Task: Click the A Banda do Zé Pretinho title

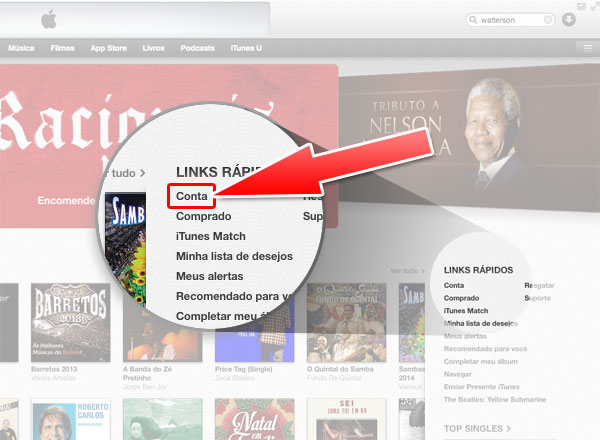Action: click(147, 373)
